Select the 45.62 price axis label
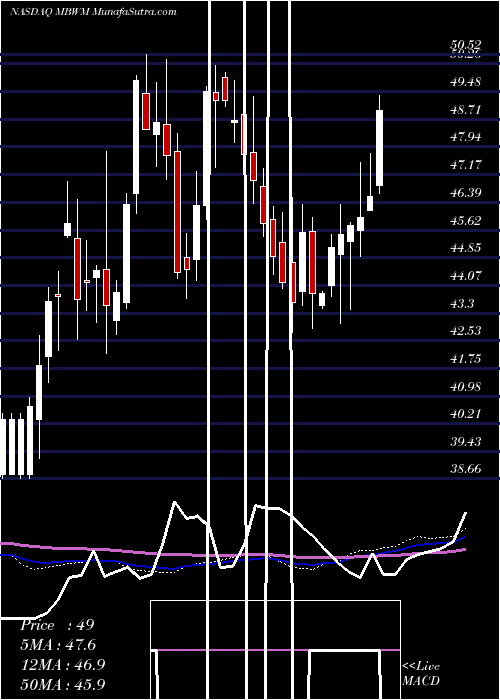Screen dimensions: 500x700 click(466, 220)
